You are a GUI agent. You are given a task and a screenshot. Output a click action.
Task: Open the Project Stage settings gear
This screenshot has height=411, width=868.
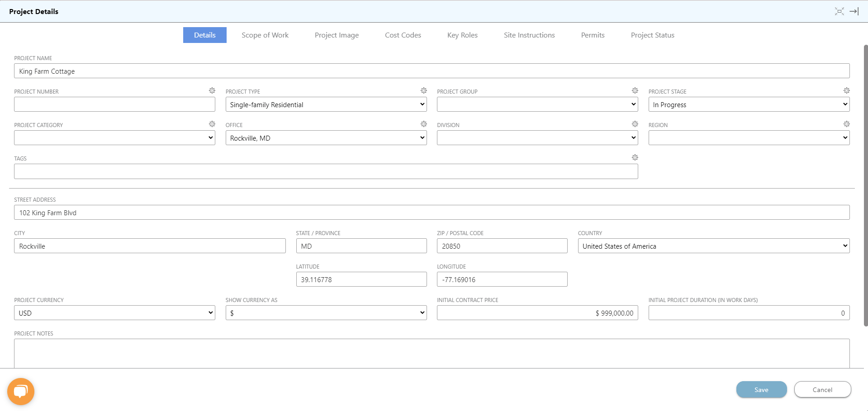846,91
